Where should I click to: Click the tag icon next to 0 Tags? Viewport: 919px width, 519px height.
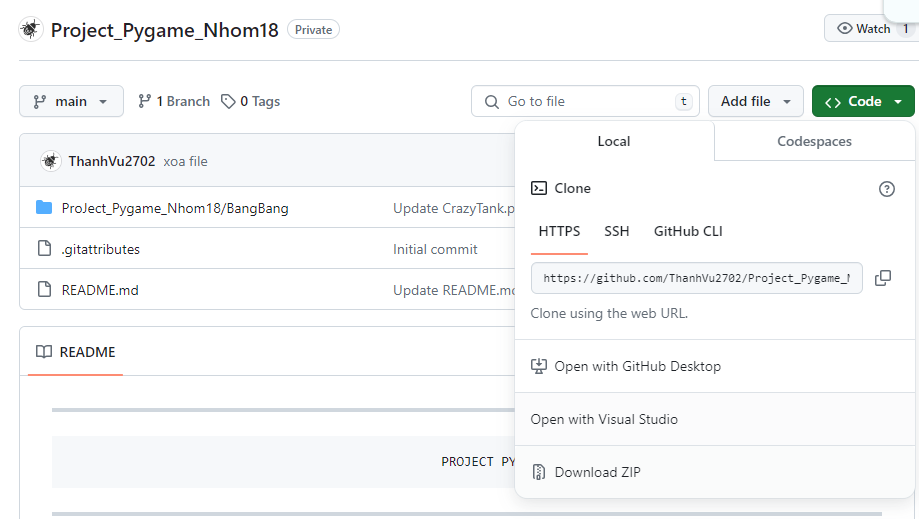[x=228, y=101]
